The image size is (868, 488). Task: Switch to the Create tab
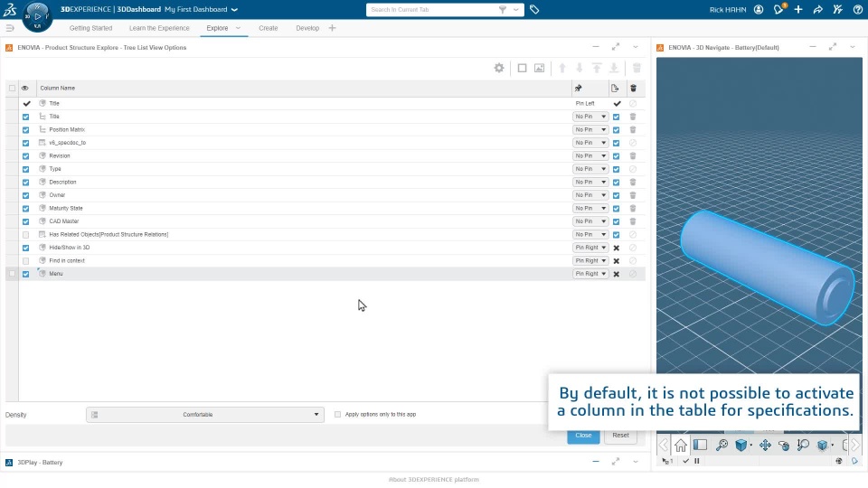point(268,28)
